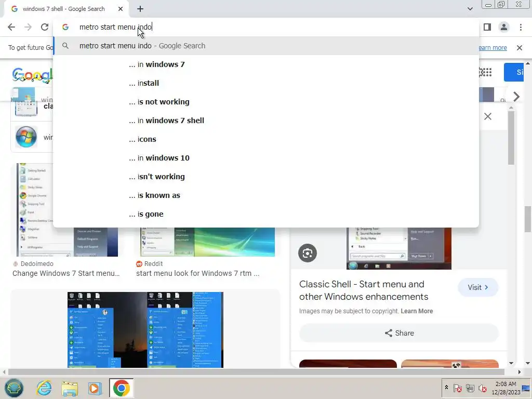Click the Google logo

[32, 75]
